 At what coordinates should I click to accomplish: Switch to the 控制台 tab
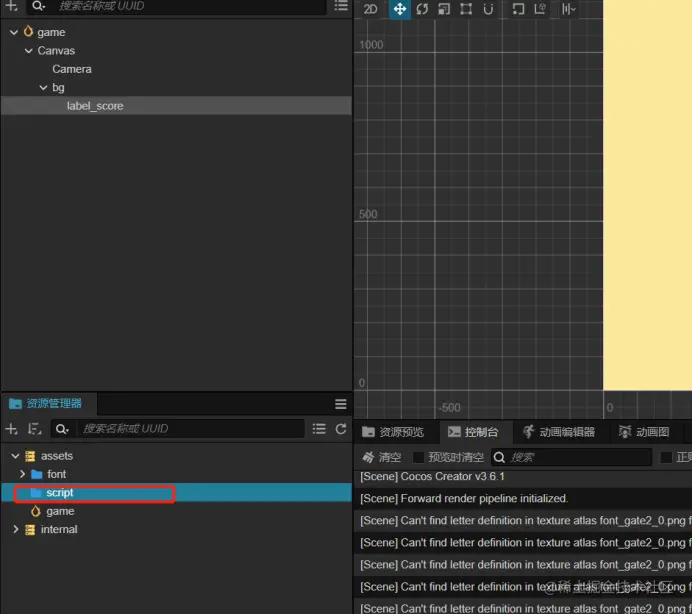(x=474, y=432)
